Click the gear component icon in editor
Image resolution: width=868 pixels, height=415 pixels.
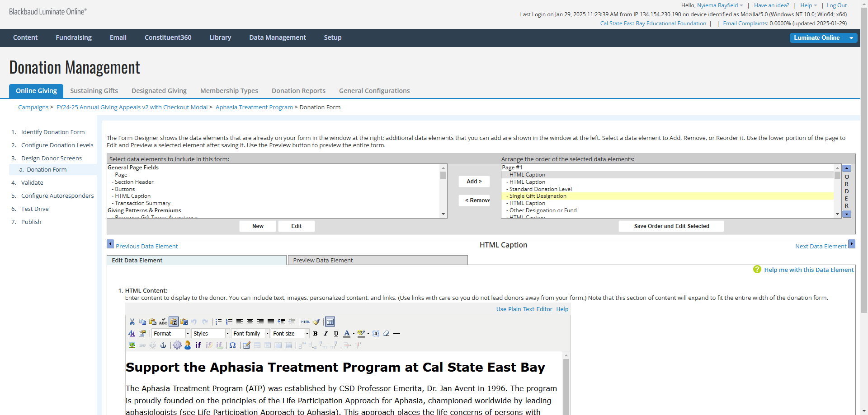pos(177,345)
